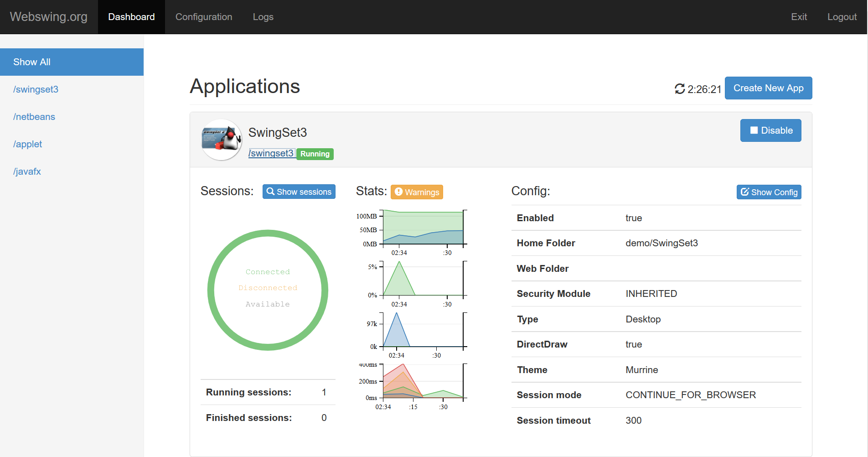Click the Home Folder value demo/SwingSet3

point(661,243)
